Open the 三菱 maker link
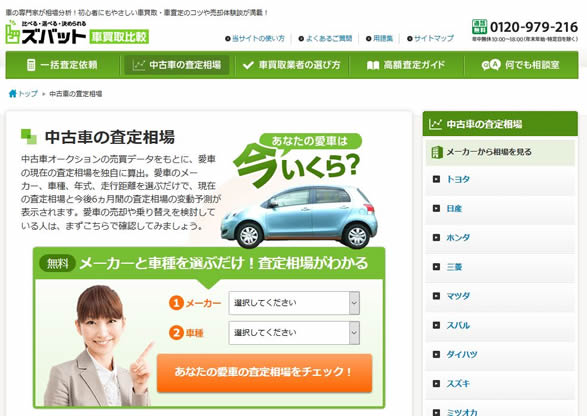 click(x=454, y=267)
